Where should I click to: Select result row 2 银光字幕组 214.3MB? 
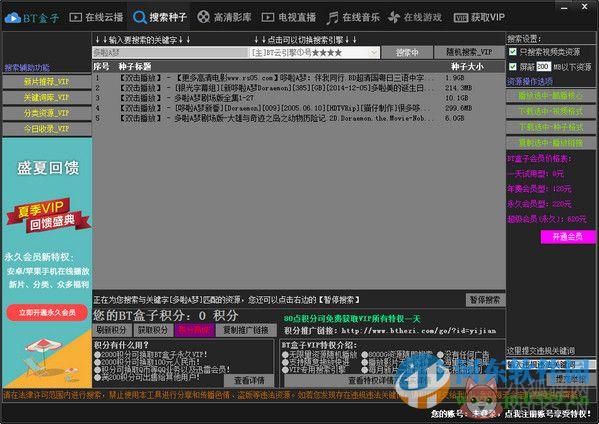[299, 88]
